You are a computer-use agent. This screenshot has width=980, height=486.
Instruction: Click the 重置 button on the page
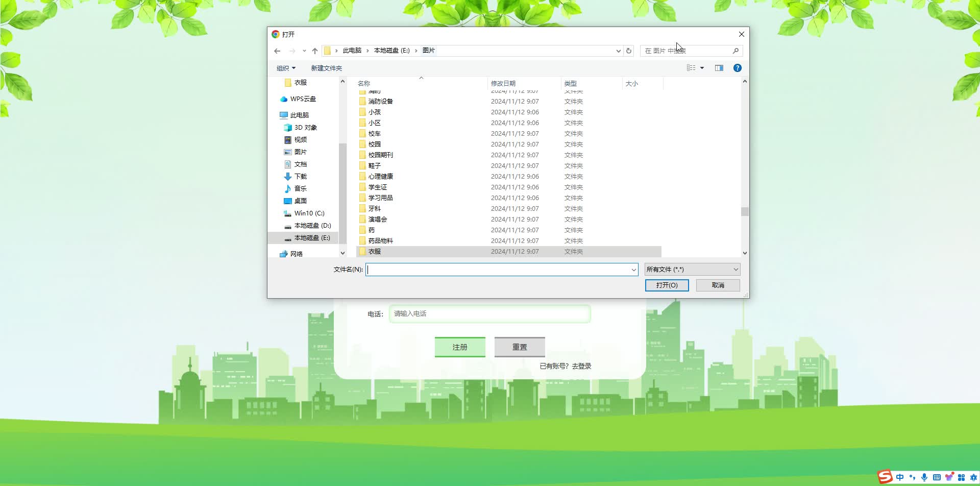[x=520, y=347]
